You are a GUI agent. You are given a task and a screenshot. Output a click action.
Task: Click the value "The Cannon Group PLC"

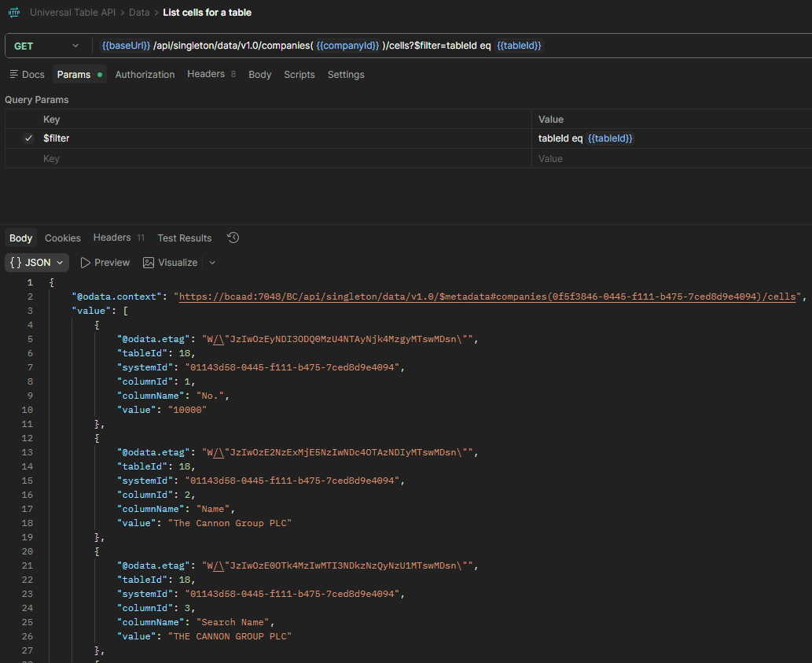(230, 523)
